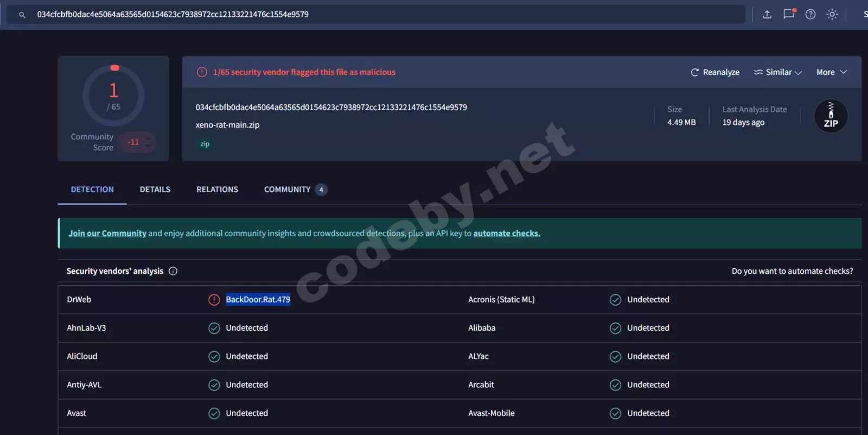The width and height of the screenshot is (868, 435).
Task: Click the Acronis (Static ML) checkmark icon
Action: click(x=615, y=300)
